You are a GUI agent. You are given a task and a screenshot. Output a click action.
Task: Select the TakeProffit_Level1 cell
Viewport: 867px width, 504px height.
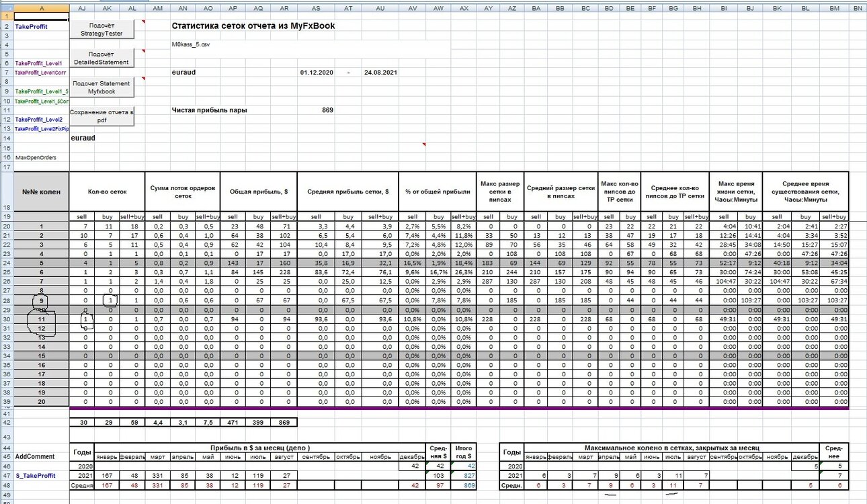click(x=41, y=62)
